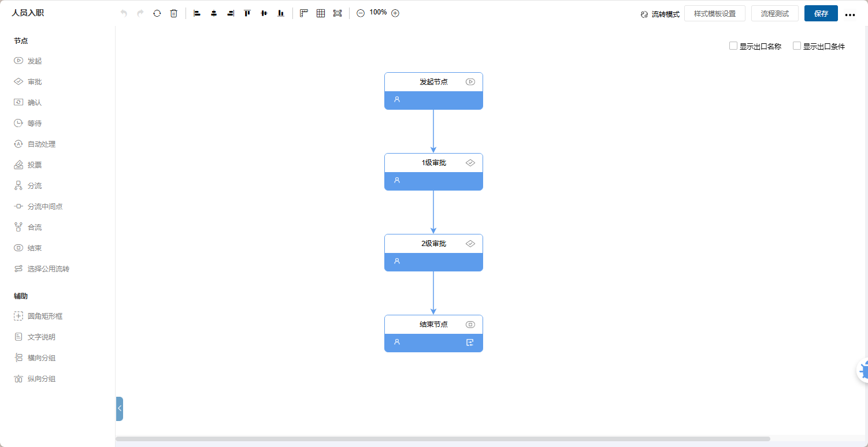Toggle the grid display icon
This screenshot has height=447, width=868.
pyautogui.click(x=321, y=13)
